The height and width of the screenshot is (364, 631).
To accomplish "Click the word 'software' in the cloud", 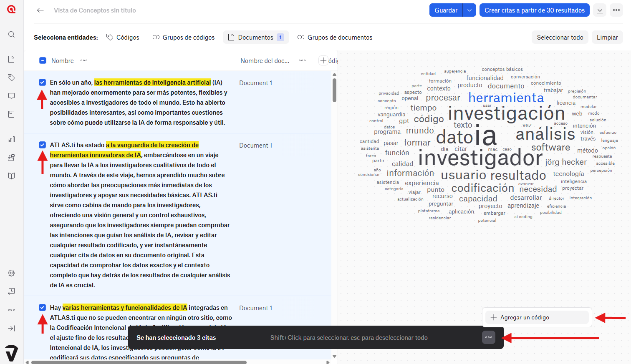I will click(x=550, y=147).
